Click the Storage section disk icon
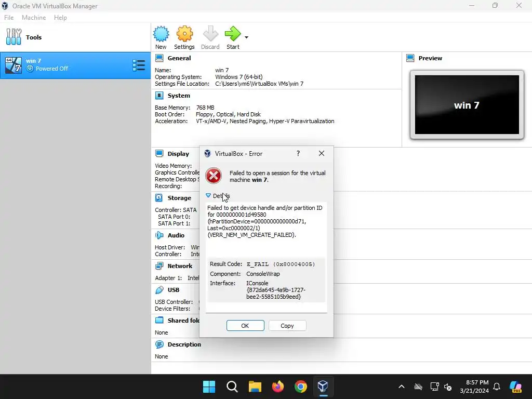Image resolution: width=532 pixels, height=399 pixels. (x=159, y=198)
